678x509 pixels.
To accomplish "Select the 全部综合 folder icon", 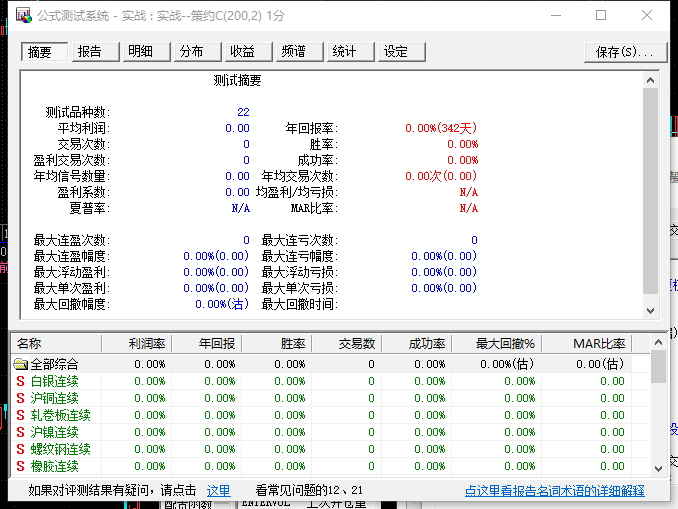I will (x=20, y=365).
